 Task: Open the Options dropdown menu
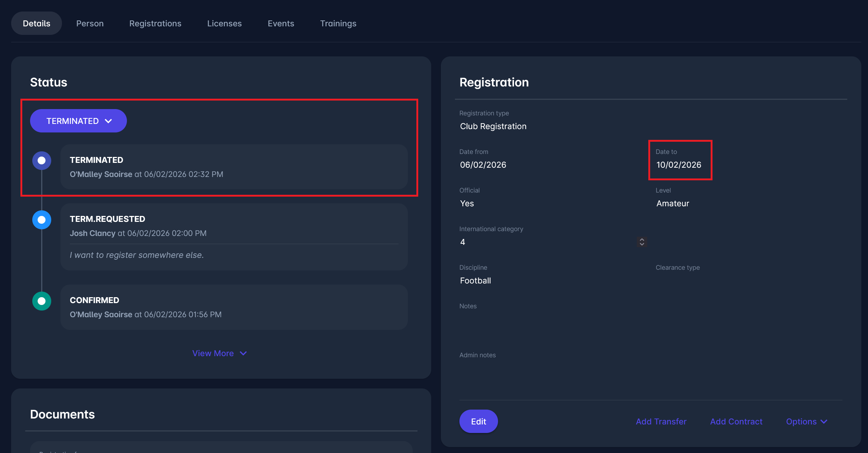[x=806, y=421]
